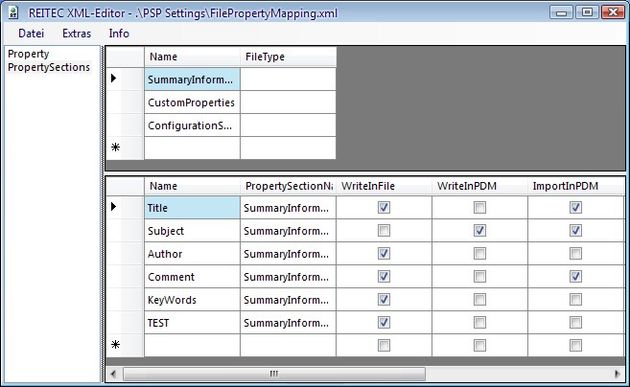Click row header of CustomProperties row

pyautogui.click(x=125, y=102)
